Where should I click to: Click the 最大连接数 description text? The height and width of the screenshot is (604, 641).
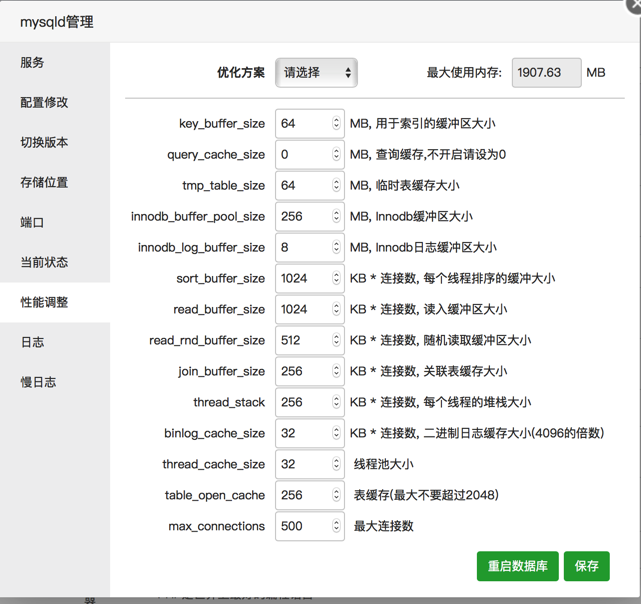pos(383,526)
